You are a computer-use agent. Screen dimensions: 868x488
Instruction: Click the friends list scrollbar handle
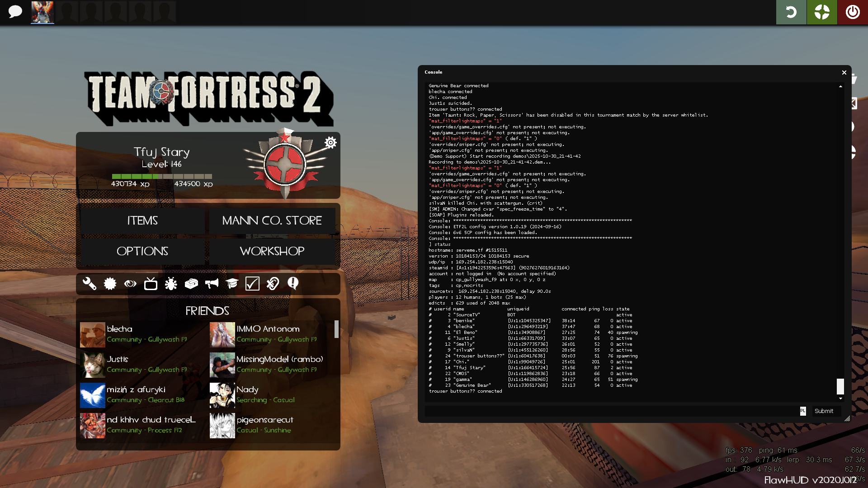tap(336, 329)
